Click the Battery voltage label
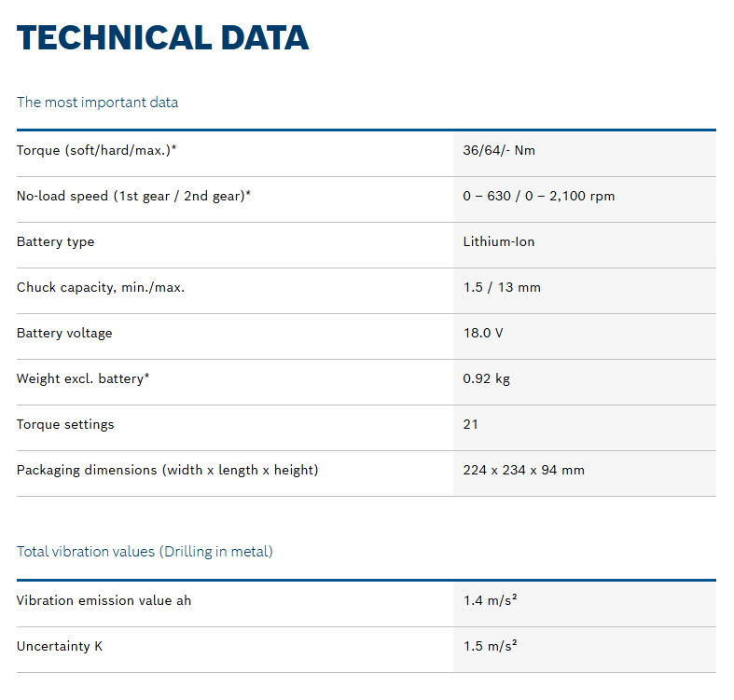The height and width of the screenshot is (700, 734). tap(64, 333)
